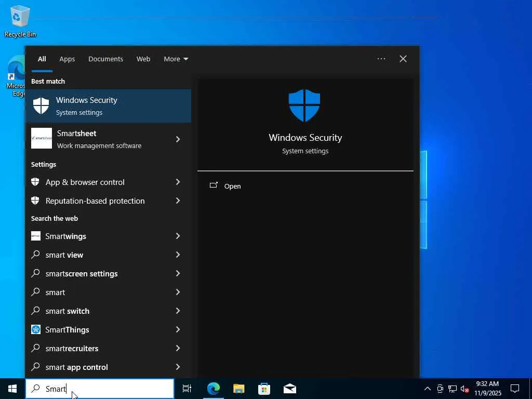Click Reputation-based protection setting text
532x399 pixels.
[95, 201]
